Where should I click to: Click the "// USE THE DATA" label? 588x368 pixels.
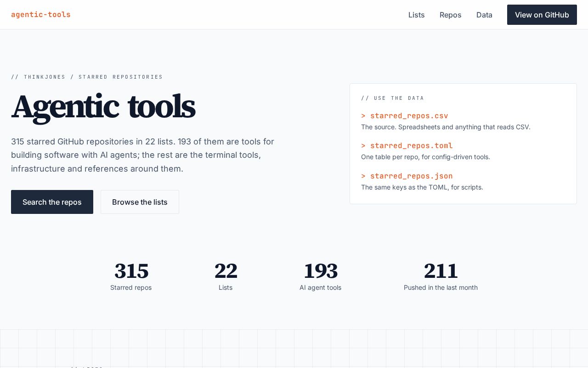tap(393, 98)
